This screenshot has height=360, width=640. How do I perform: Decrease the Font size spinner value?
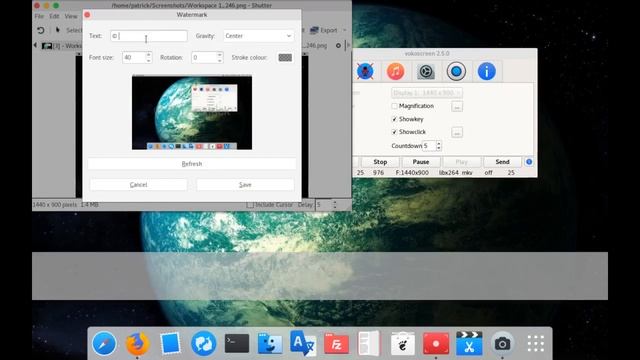149,60
